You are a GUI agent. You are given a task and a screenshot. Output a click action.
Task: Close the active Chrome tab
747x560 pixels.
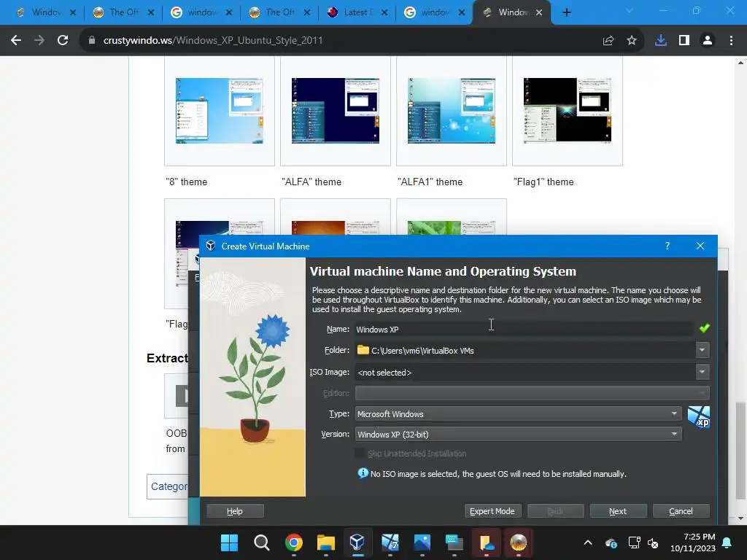coord(539,13)
